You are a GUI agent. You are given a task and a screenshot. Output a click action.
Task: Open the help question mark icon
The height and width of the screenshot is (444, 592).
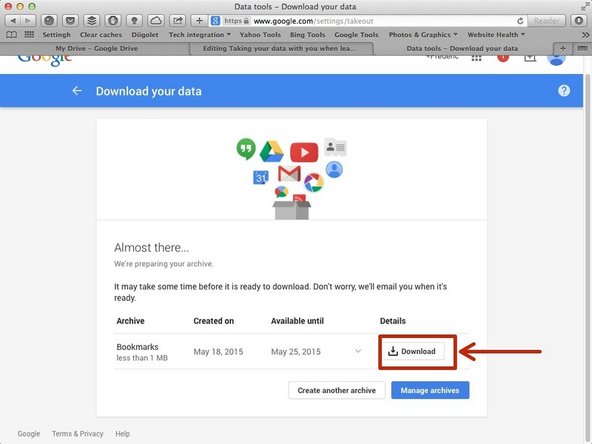pyautogui.click(x=564, y=91)
